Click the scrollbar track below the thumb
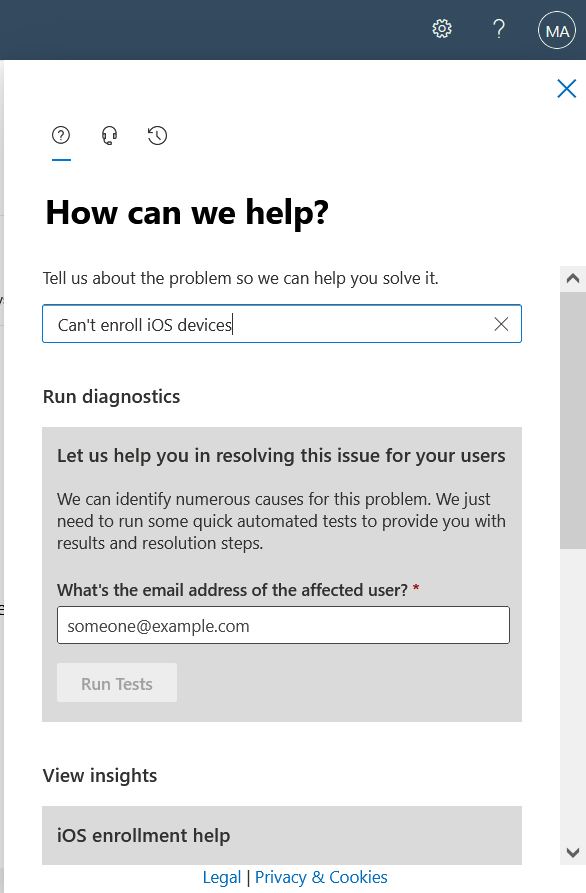The image size is (586, 893). [x=573, y=694]
